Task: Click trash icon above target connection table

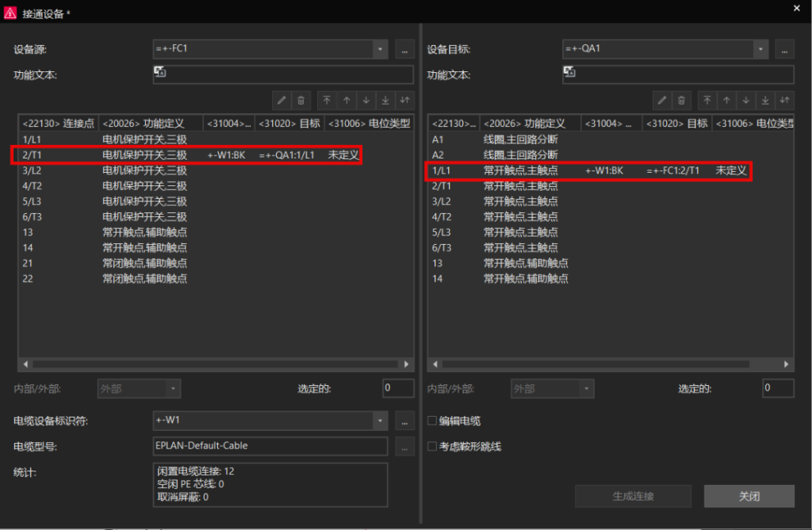Action: [x=681, y=101]
